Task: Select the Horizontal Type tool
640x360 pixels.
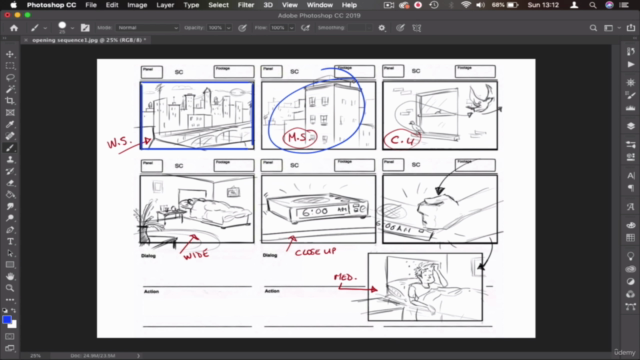Action: coord(10,242)
